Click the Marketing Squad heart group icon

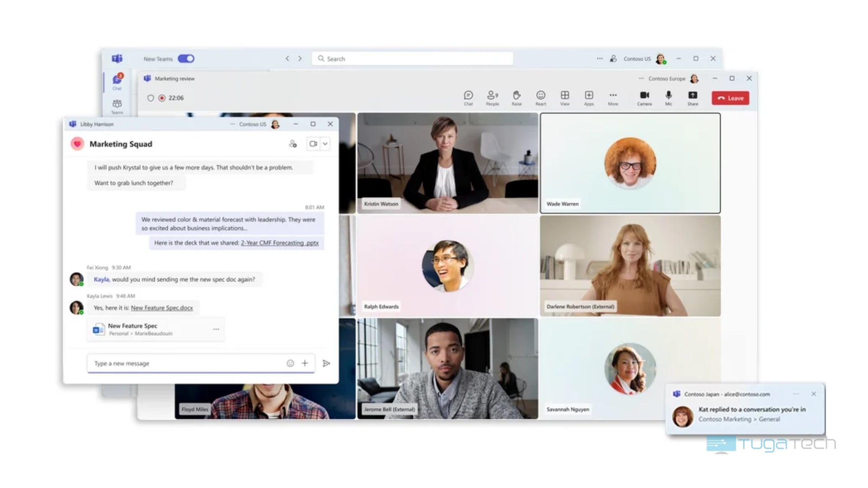77,144
